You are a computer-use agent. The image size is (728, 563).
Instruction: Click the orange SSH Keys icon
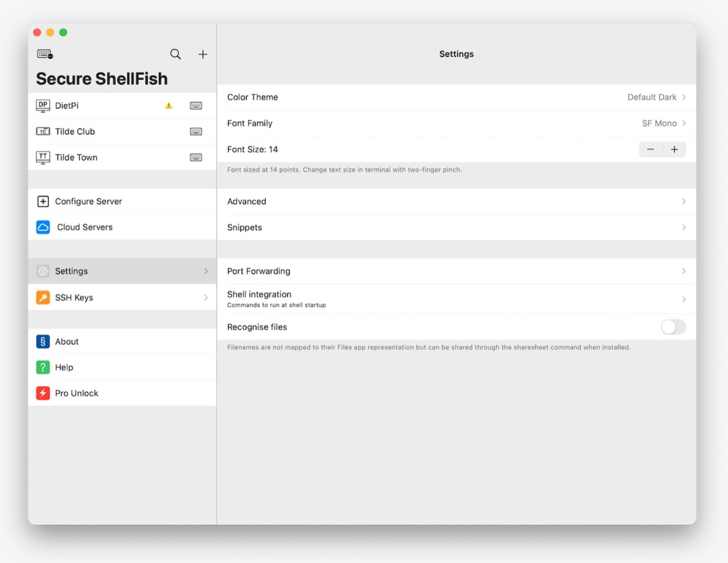43,298
